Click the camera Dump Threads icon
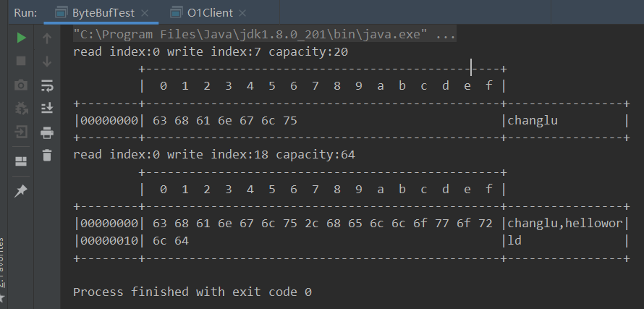The image size is (644, 309). tap(21, 85)
